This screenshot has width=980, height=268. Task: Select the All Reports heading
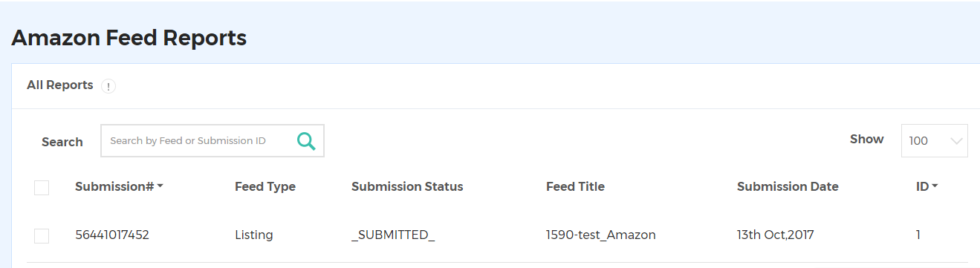(60, 85)
